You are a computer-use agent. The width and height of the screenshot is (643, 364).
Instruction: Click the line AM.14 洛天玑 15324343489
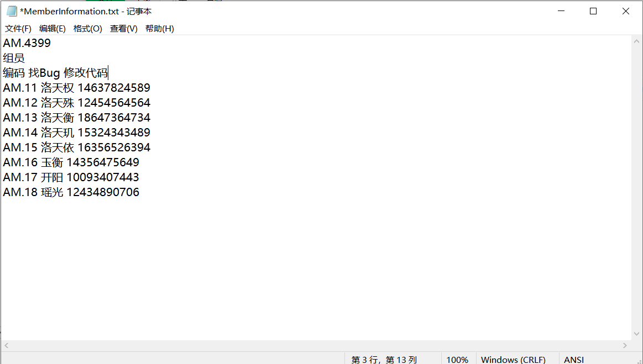point(77,133)
